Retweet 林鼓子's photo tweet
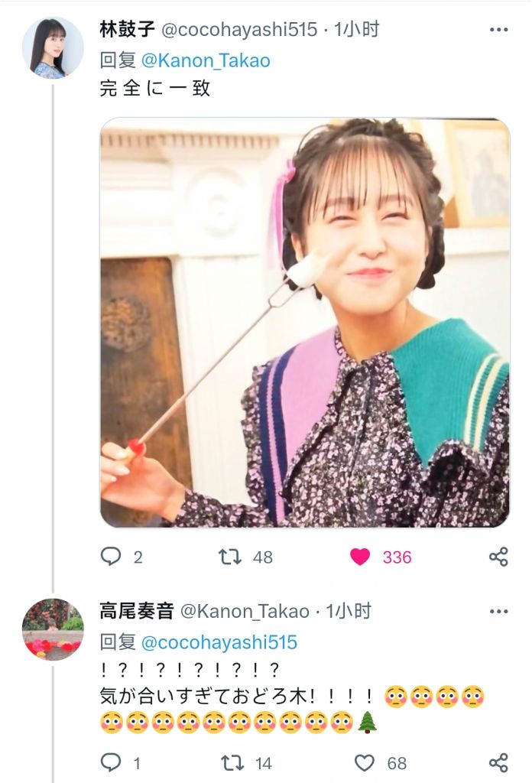Image resolution: width=532 pixels, height=783 pixels. pos(230,557)
